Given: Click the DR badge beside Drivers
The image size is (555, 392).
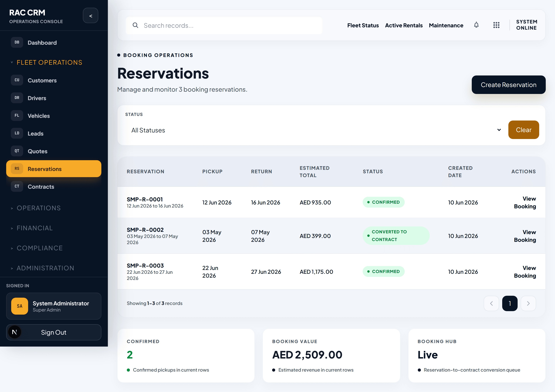Looking at the screenshot, I should tap(17, 98).
